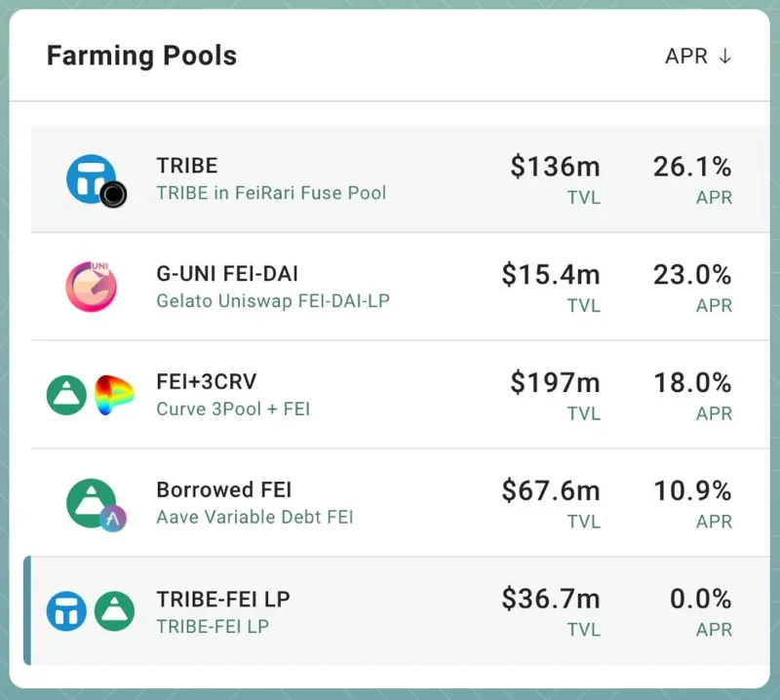Open Gelato Uniswap FEI-DAI-LP subtitle
The image size is (780, 700).
273,301
